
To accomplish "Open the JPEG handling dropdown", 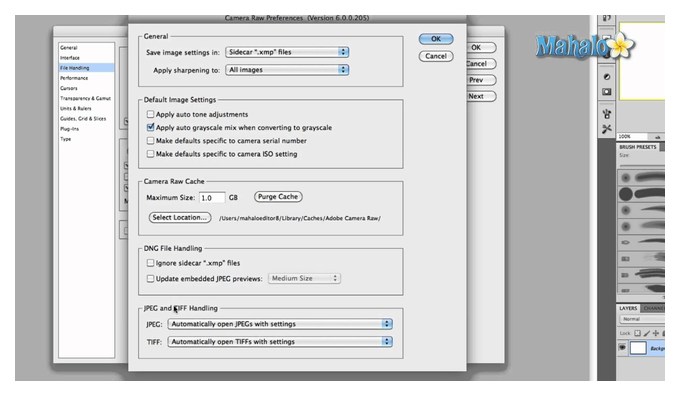I will [280, 324].
